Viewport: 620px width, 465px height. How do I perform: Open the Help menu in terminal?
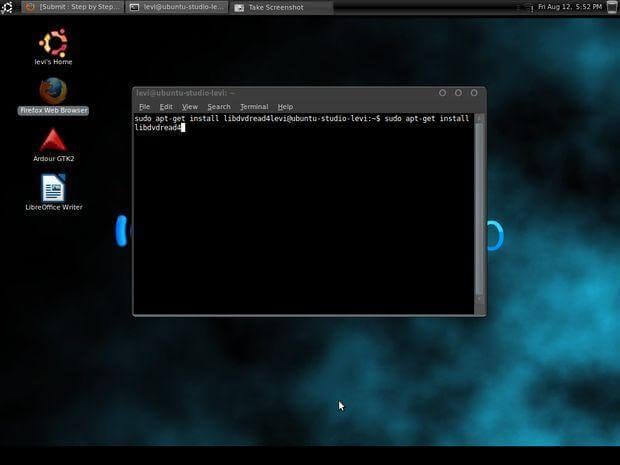point(285,107)
